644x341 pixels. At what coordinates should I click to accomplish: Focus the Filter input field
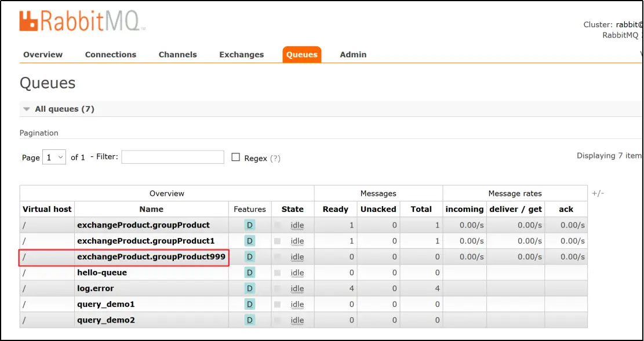[x=173, y=157]
